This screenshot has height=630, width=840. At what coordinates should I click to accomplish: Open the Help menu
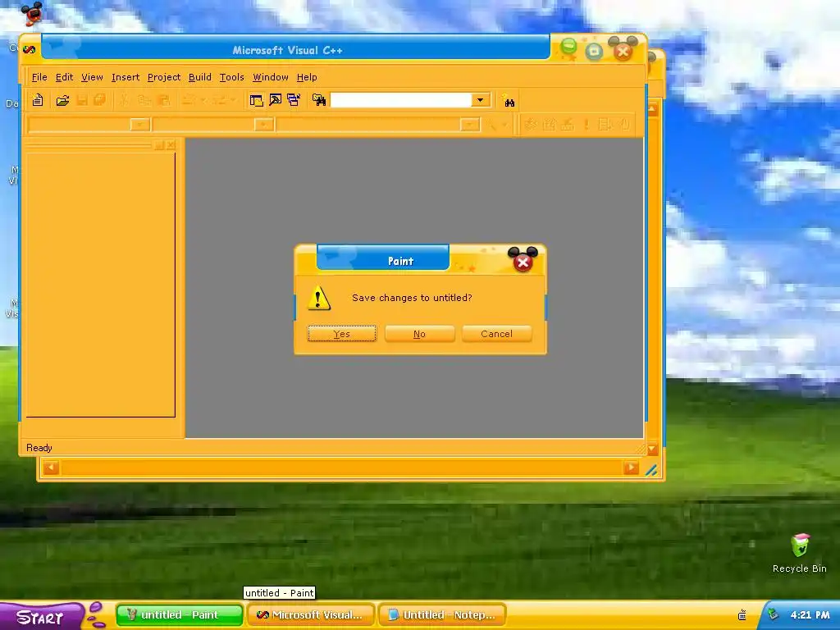(307, 77)
